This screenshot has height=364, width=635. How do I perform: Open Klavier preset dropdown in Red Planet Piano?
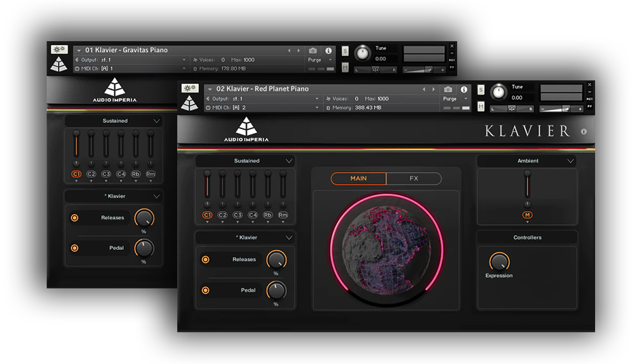(x=245, y=238)
